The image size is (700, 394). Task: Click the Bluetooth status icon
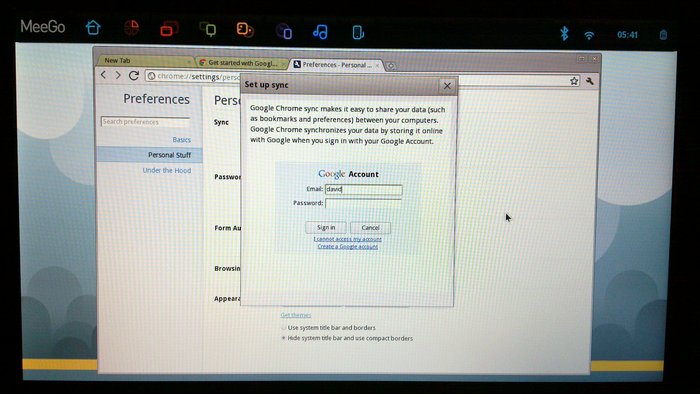click(x=564, y=33)
